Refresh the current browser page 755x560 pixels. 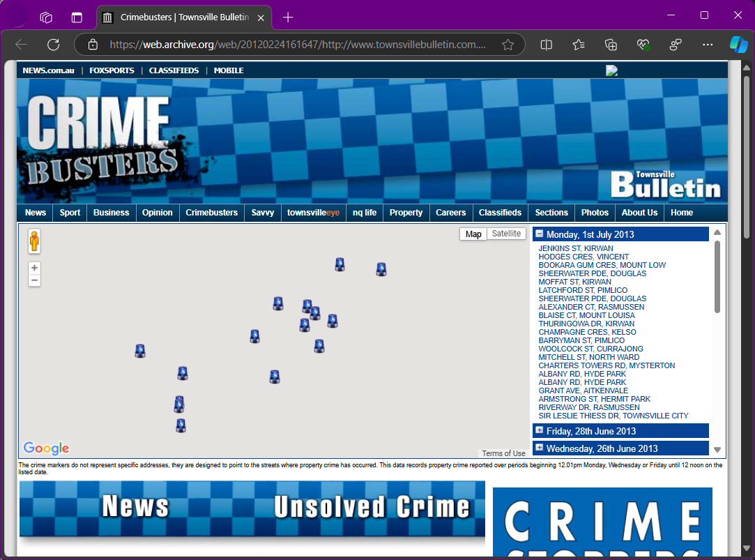tap(53, 45)
